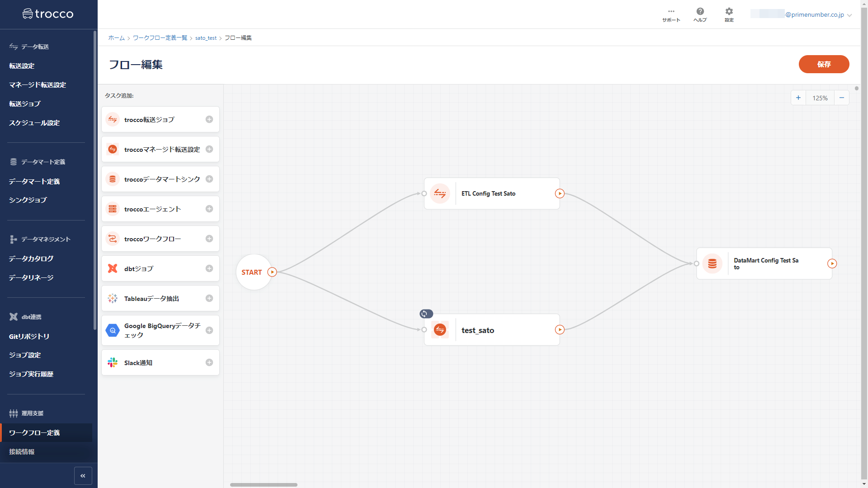This screenshot has width=868, height=488.
Task: Click the Slack通知 icon to add task
Action: [x=209, y=362]
